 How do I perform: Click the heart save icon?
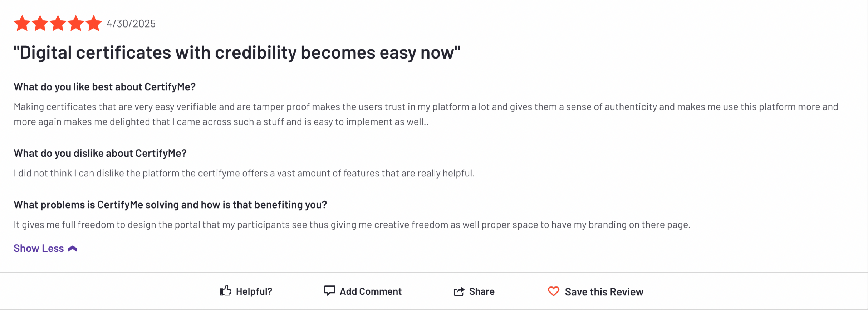(x=553, y=291)
